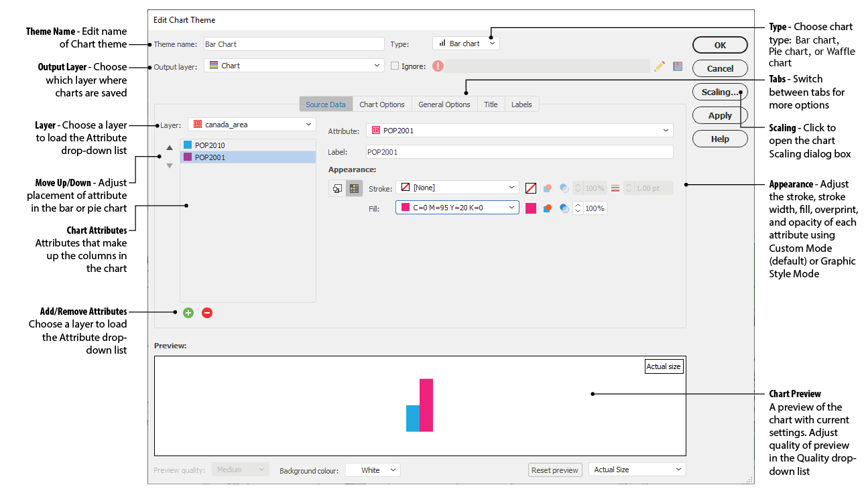
Task: Open the Type Bar chart dropdown
Action: click(x=466, y=44)
